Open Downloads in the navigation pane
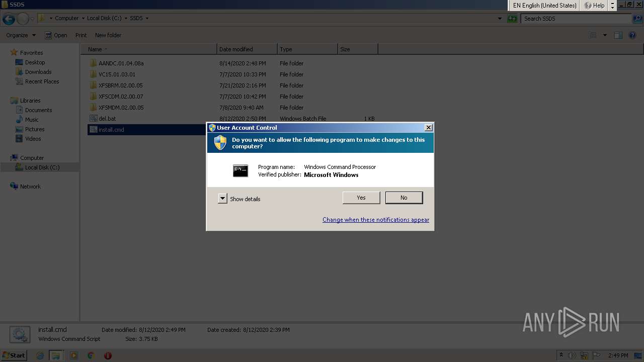The height and width of the screenshot is (362, 644). click(38, 72)
